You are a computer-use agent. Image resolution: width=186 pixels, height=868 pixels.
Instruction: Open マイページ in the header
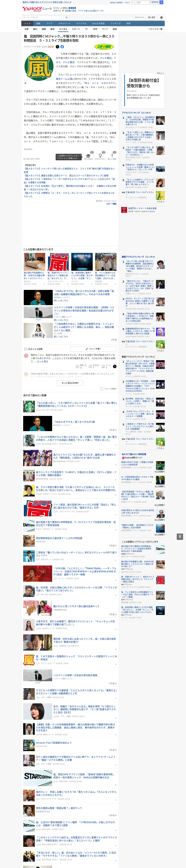[139, 17]
